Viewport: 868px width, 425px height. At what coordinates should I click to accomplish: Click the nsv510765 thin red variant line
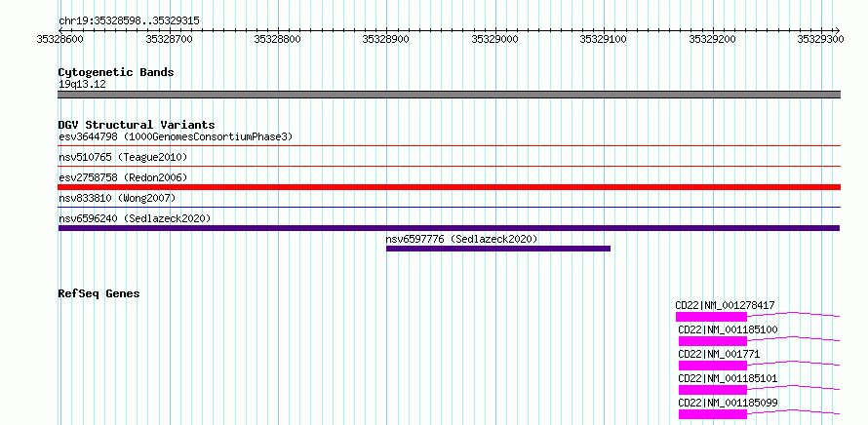pyautogui.click(x=449, y=166)
